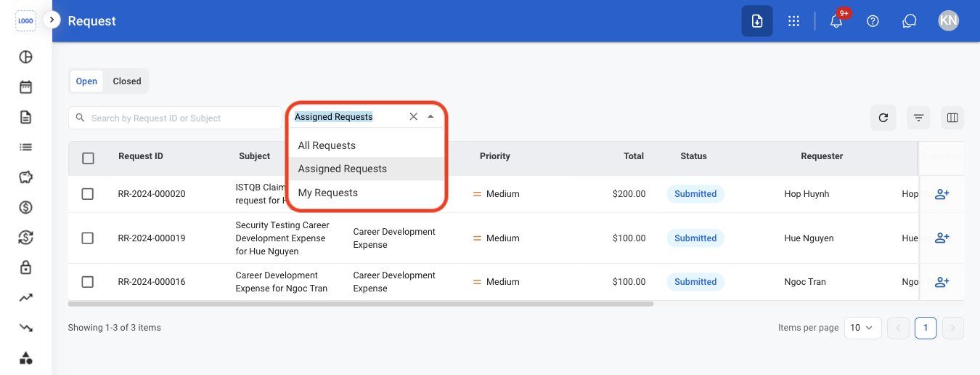
Task: Sort by Total column header
Action: tap(634, 156)
